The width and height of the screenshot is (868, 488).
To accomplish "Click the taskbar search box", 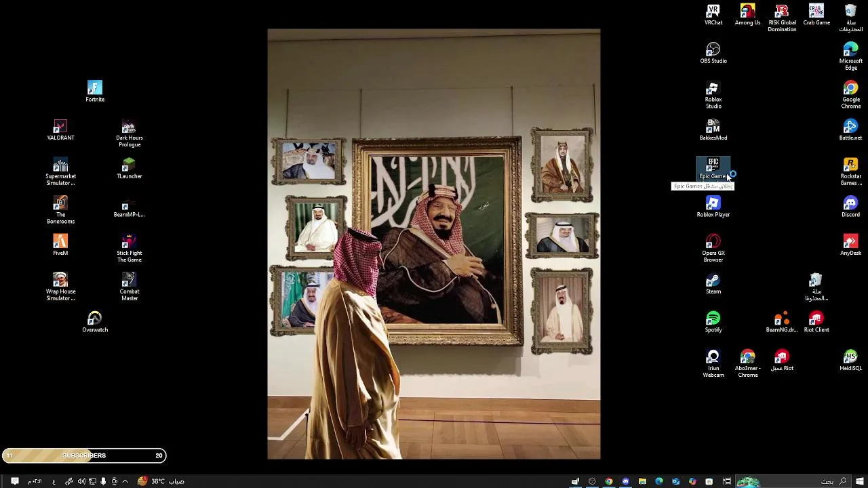I will point(793,481).
